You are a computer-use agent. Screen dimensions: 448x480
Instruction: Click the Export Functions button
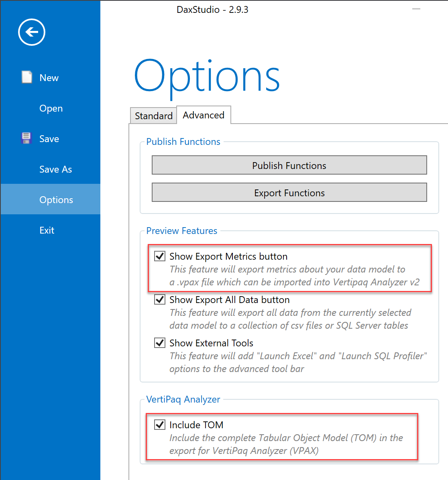click(289, 193)
